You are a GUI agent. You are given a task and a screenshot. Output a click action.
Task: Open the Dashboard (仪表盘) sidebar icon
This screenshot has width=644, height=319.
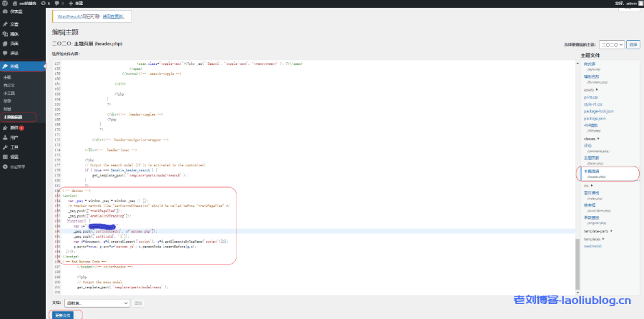point(5,11)
